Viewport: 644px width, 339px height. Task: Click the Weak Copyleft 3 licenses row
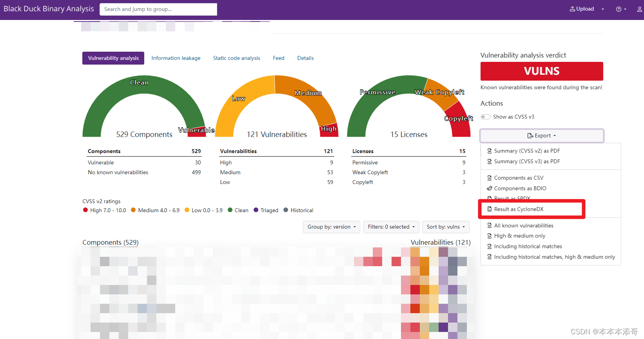[x=409, y=172]
